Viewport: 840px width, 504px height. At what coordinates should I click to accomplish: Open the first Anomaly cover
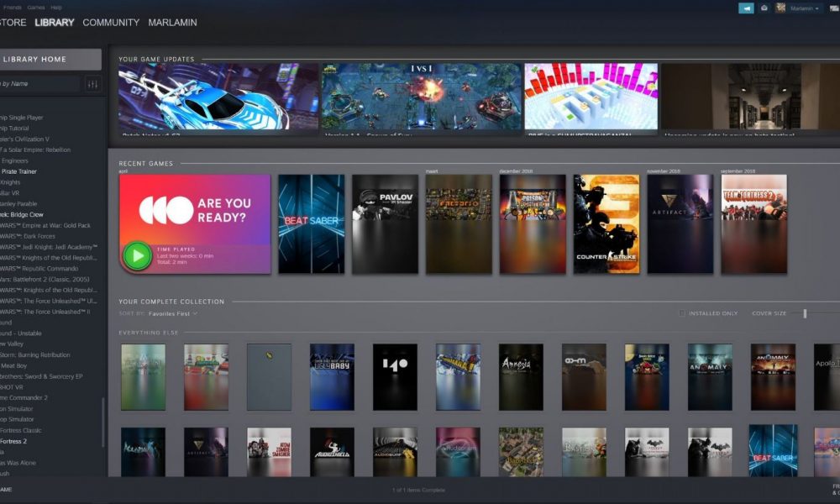pos(710,377)
